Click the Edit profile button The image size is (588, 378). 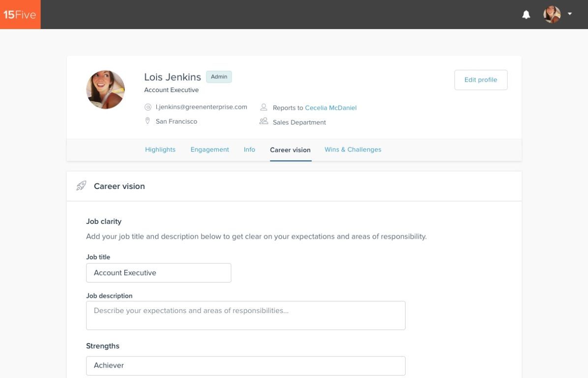coord(480,80)
